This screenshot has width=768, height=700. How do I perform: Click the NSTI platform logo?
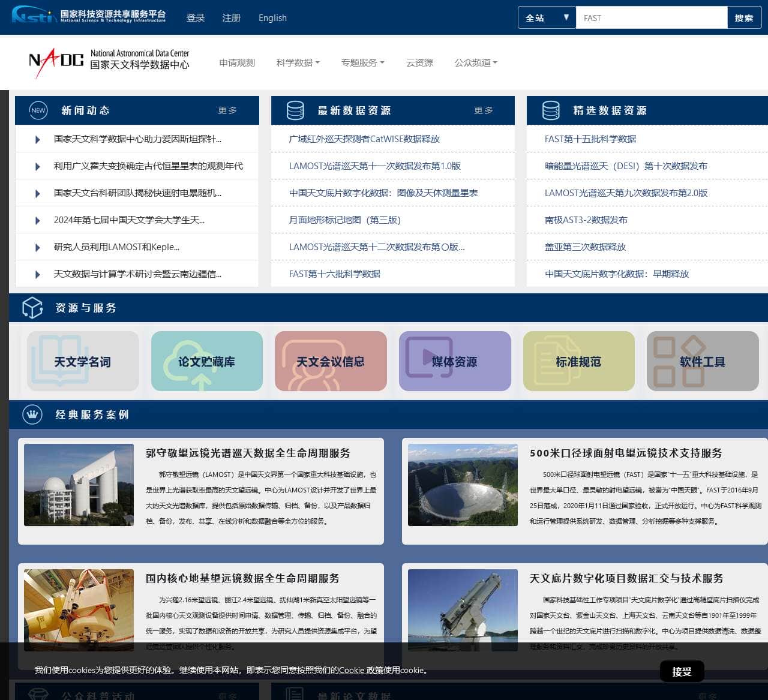click(89, 14)
